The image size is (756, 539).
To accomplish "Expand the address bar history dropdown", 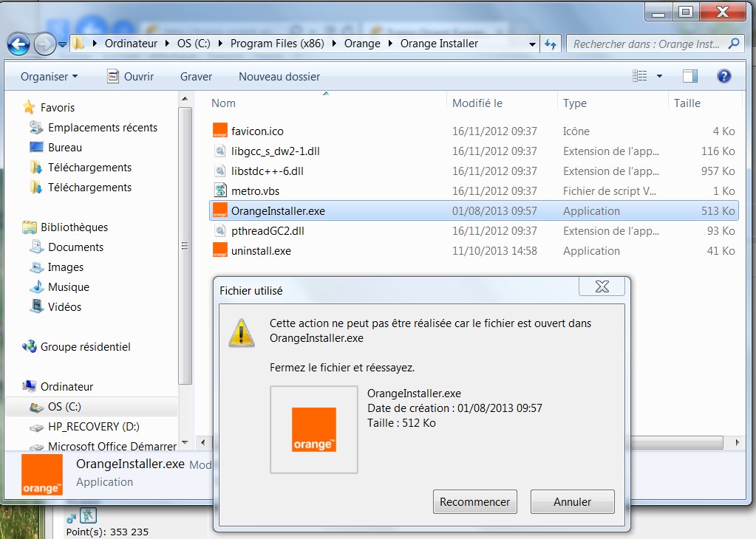I will tap(532, 44).
